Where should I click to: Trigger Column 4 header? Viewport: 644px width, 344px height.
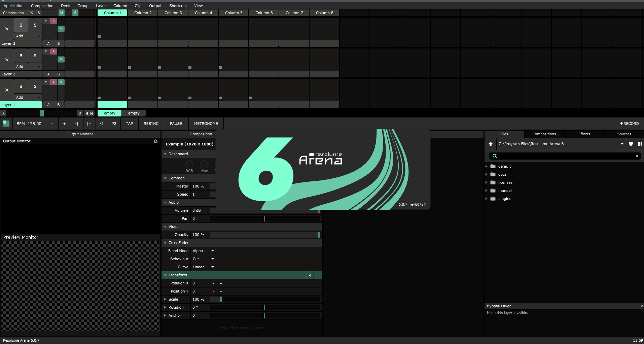click(x=203, y=13)
